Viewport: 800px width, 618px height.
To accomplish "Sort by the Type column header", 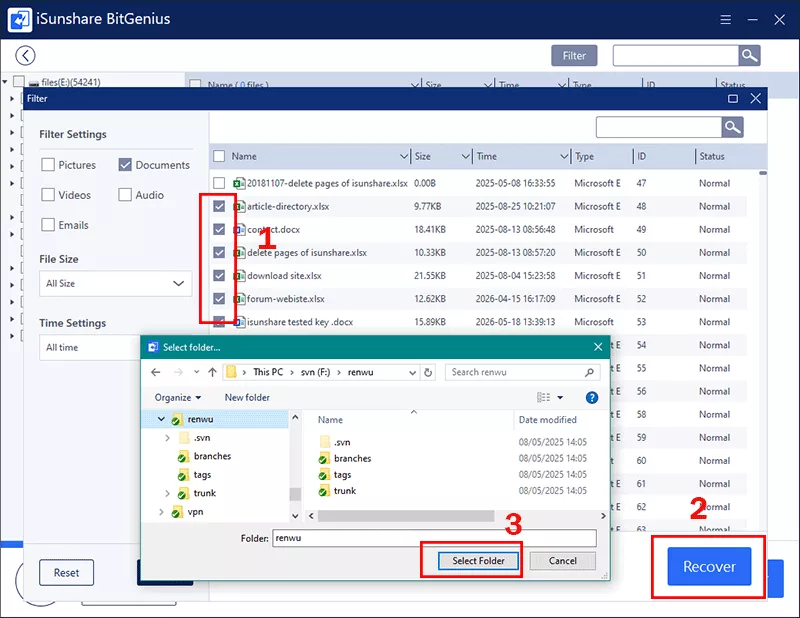I will pyautogui.click(x=584, y=156).
